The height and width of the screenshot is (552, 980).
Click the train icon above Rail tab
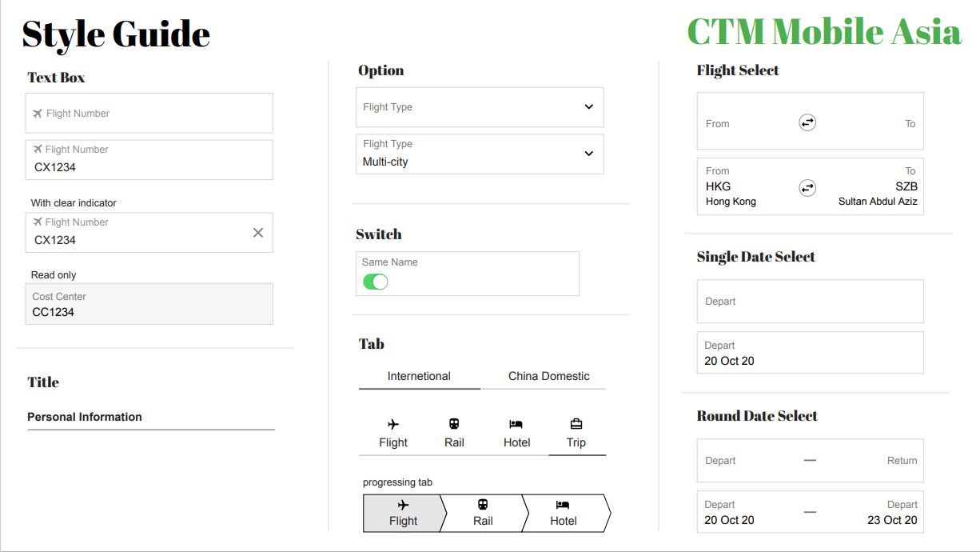[x=454, y=424]
